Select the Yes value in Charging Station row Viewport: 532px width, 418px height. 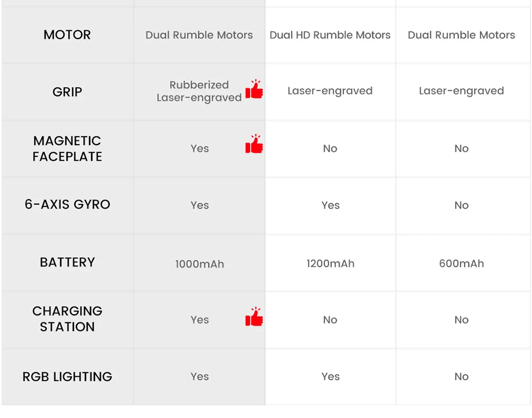pyautogui.click(x=199, y=320)
